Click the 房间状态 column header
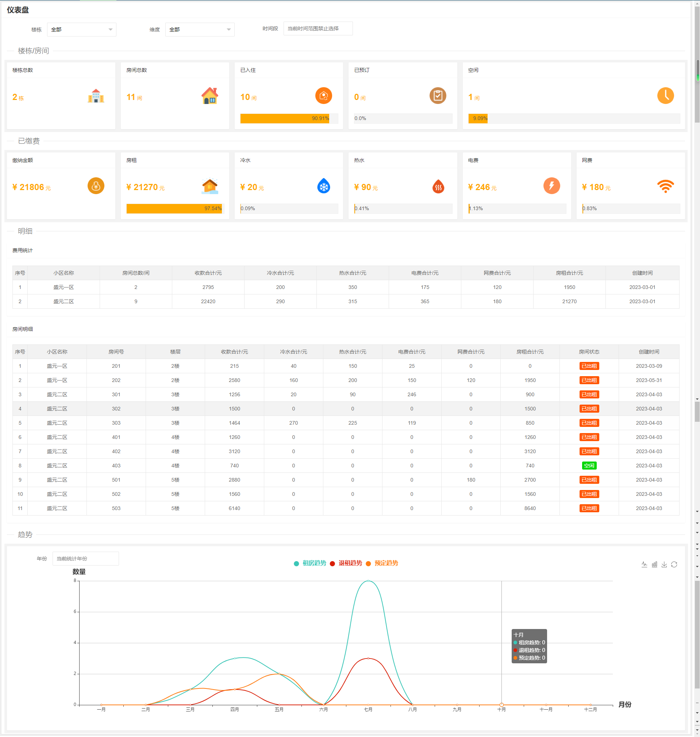Image resolution: width=700 pixels, height=737 pixels. tap(589, 352)
